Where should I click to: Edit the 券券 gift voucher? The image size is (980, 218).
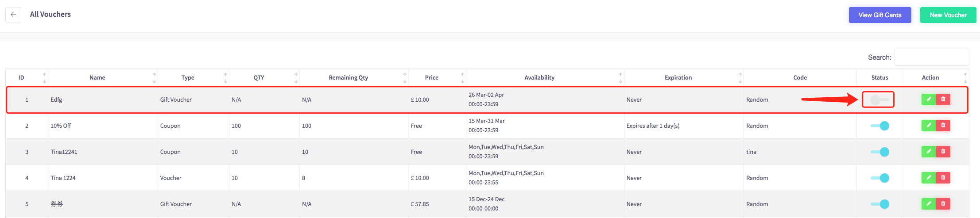pos(929,204)
